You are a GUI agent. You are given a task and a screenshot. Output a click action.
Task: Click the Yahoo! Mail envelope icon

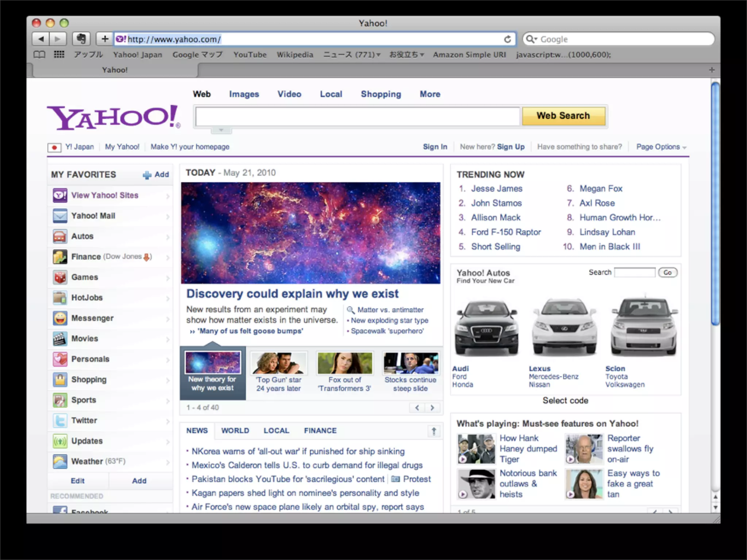tap(60, 216)
